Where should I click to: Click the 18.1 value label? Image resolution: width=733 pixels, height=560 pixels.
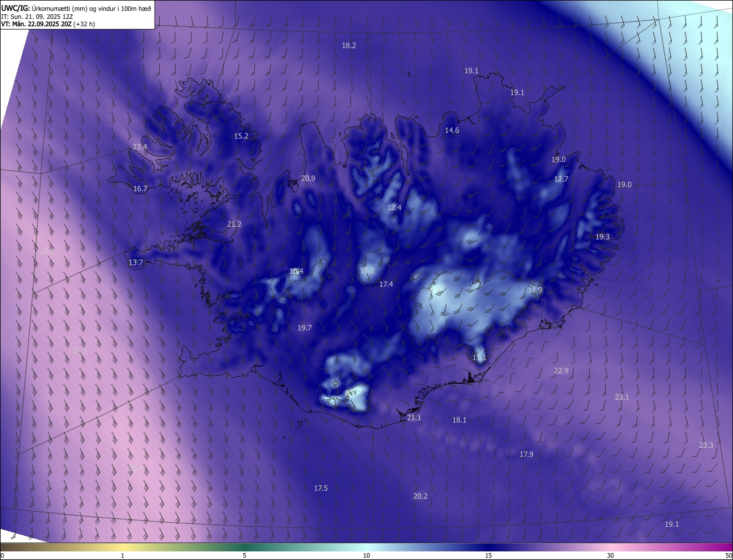pos(459,420)
